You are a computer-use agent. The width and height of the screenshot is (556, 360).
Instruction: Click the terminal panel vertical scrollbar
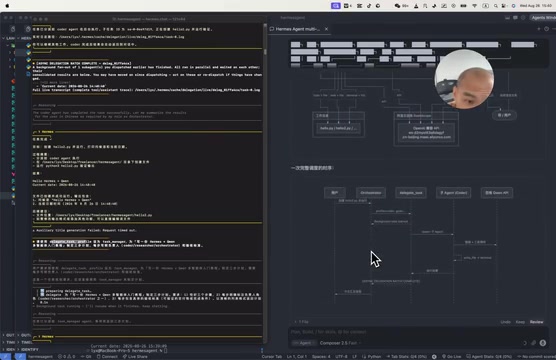[x=265, y=52]
